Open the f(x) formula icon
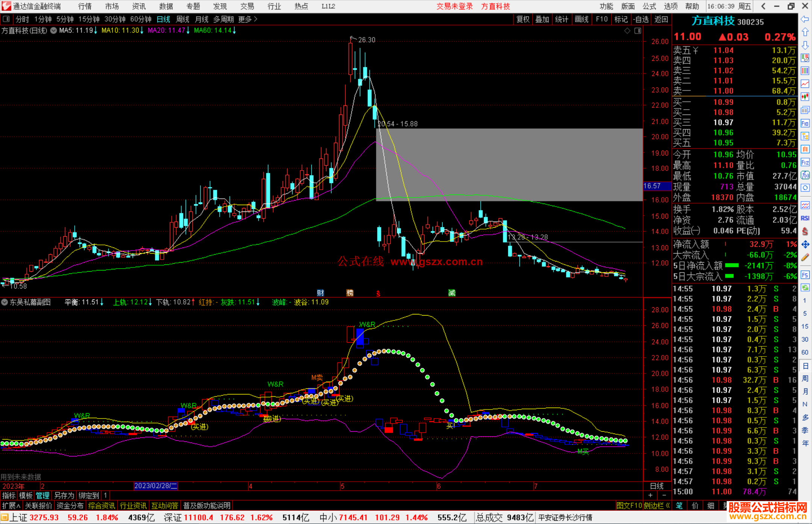The image size is (812, 524). tap(805, 175)
